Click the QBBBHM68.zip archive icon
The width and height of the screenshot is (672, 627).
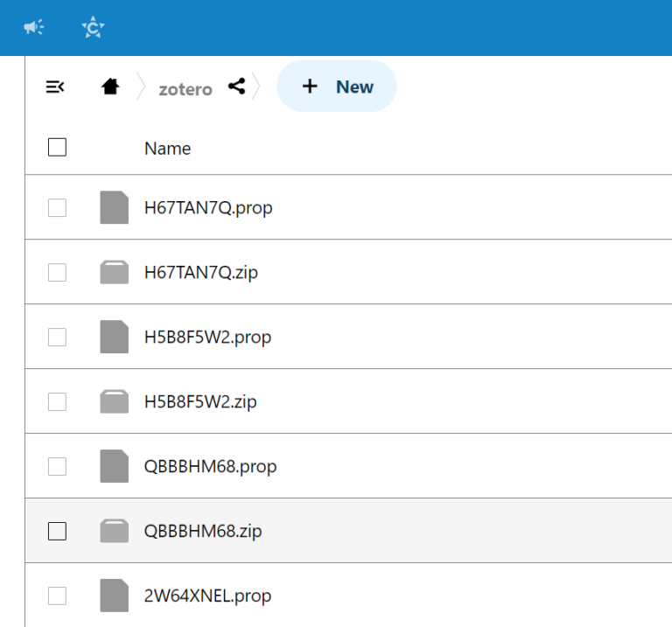pos(114,531)
